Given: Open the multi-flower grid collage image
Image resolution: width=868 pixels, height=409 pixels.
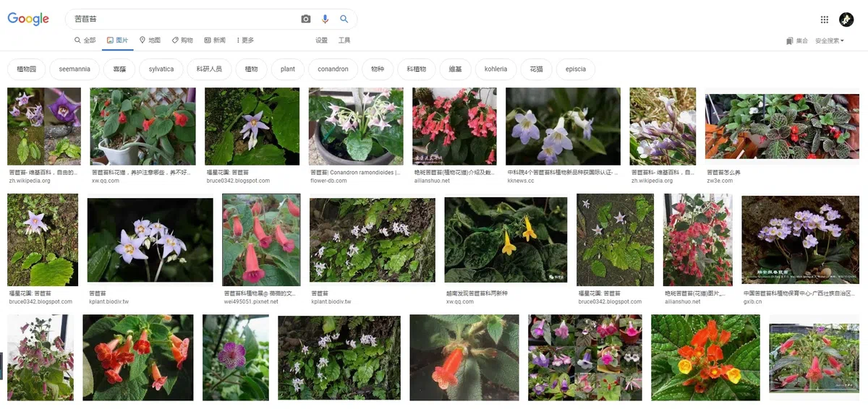Looking at the screenshot, I should point(584,358).
